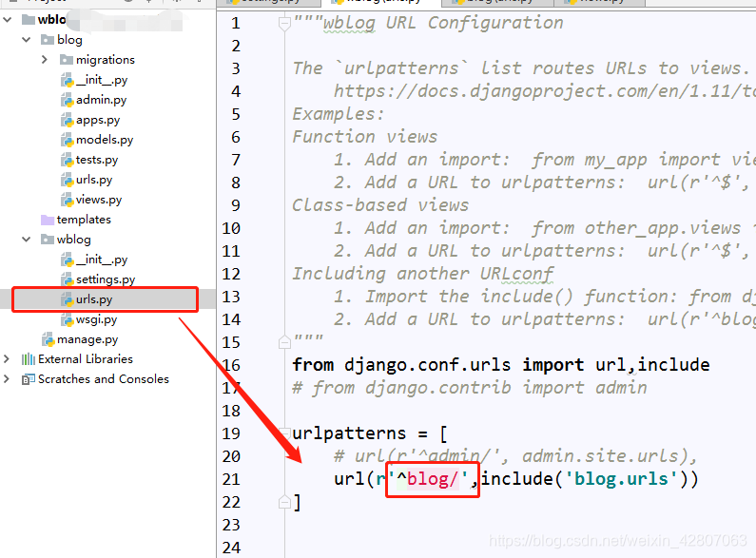Click the wblog root folder icon
This screenshot has height=558, width=756.
pyautogui.click(x=29, y=20)
